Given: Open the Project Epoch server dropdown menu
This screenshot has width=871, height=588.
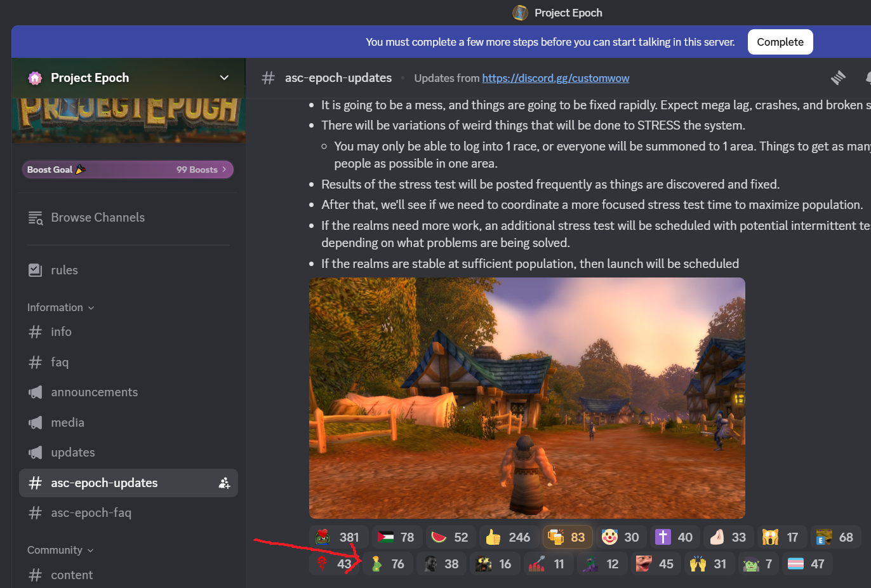Looking at the screenshot, I should pyautogui.click(x=224, y=78).
